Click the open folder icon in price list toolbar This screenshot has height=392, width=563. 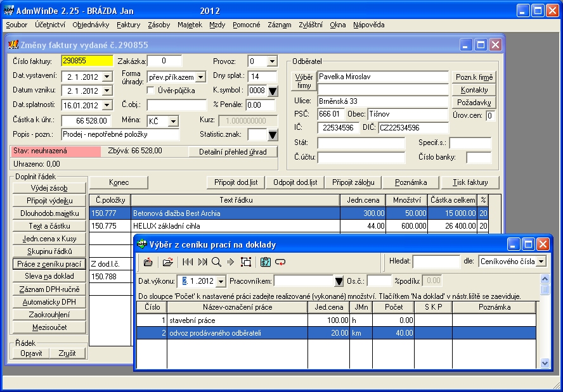pos(167,262)
